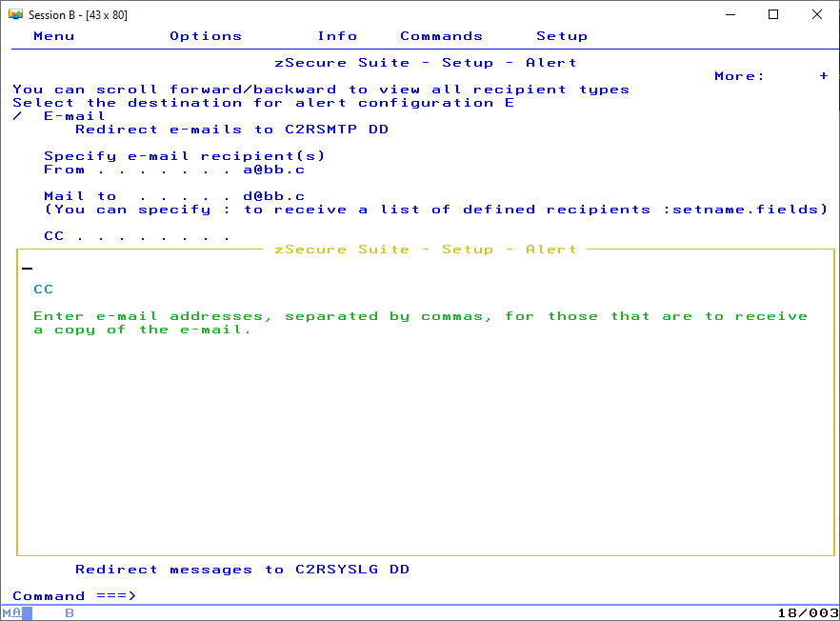Image resolution: width=840 pixels, height=621 pixels.
Task: Open the Menu action bar item
Action: 53,36
